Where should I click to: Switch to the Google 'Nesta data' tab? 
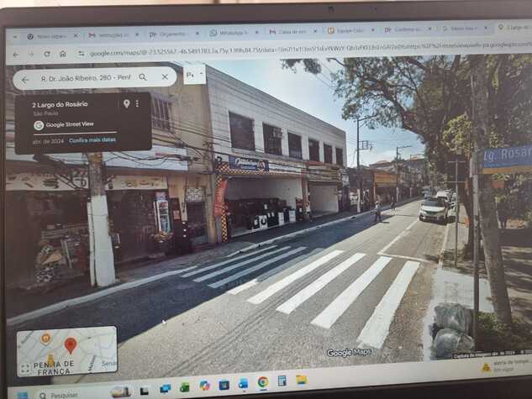click(x=464, y=29)
